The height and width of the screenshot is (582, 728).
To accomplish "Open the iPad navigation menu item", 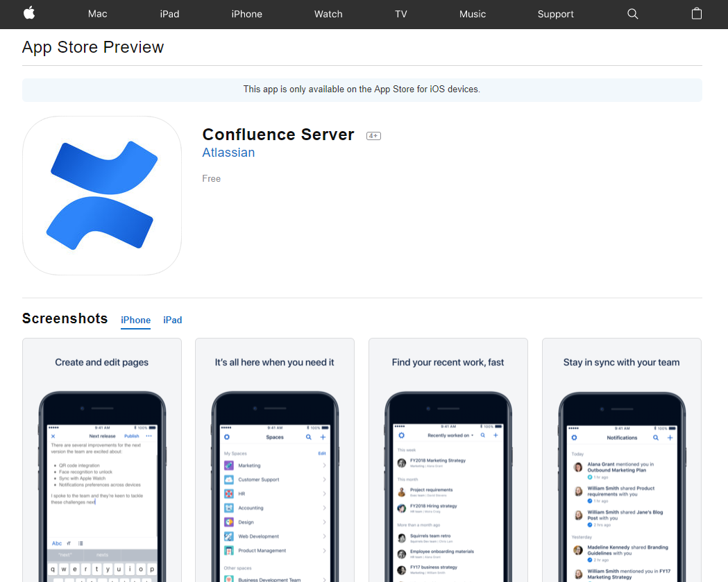I will coord(169,14).
